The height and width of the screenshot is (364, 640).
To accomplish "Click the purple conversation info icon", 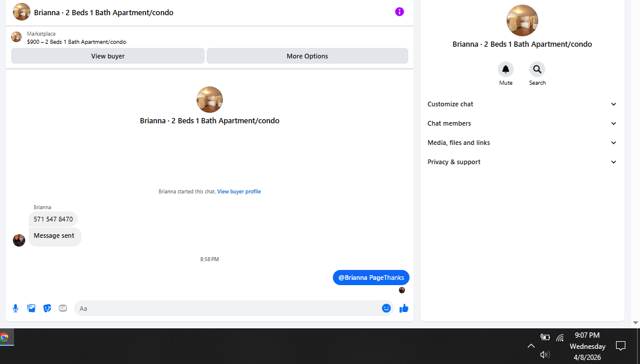I will [399, 12].
